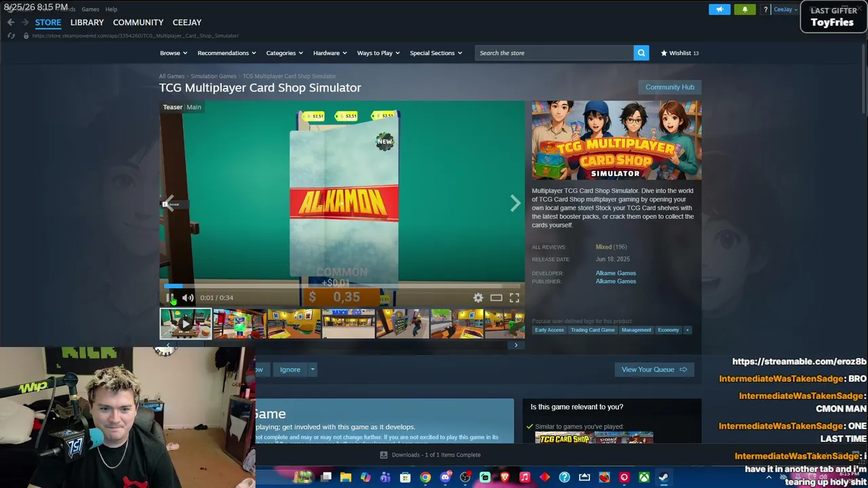Screen dimensions: 868x488
Task: Expand the Recommendations menu
Action: 226,53
